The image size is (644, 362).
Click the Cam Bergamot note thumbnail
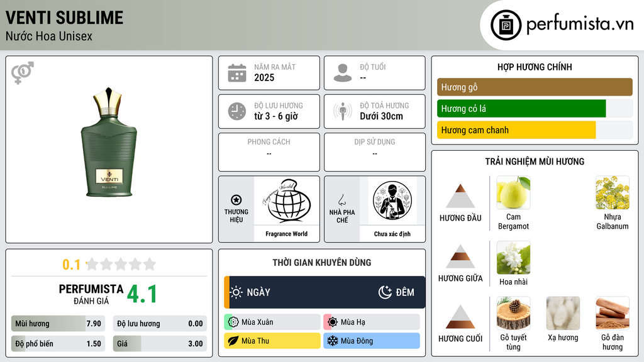click(513, 192)
